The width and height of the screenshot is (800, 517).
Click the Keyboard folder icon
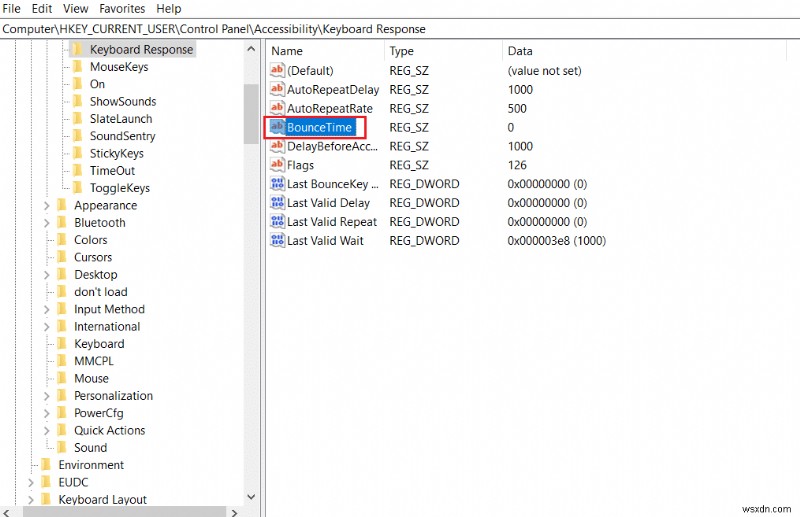(x=61, y=344)
